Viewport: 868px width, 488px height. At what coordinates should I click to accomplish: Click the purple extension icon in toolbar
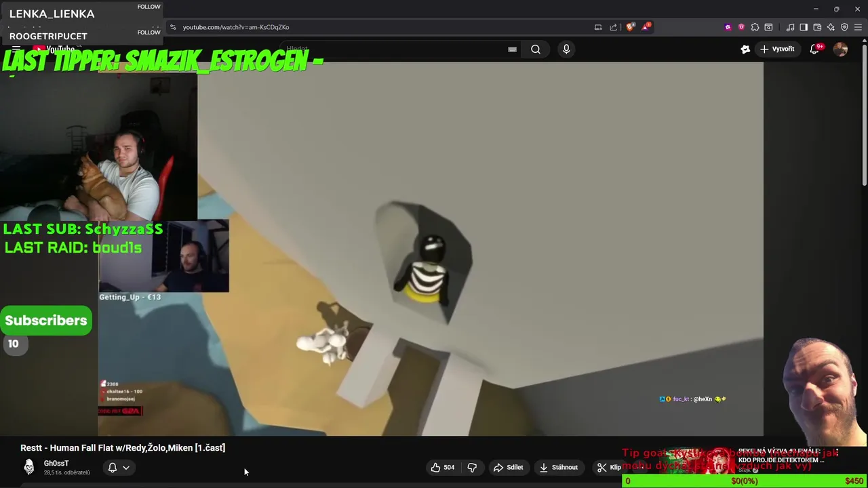[x=728, y=27]
